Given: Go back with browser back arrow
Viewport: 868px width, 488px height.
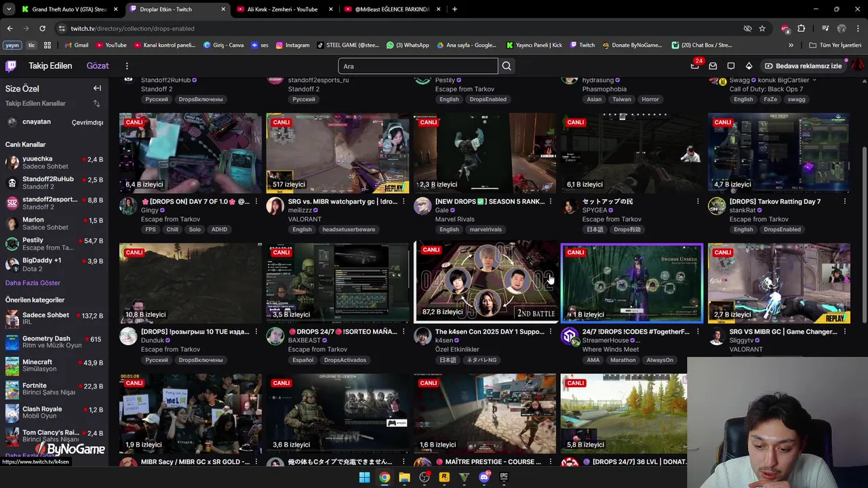Looking at the screenshot, I should [x=9, y=28].
